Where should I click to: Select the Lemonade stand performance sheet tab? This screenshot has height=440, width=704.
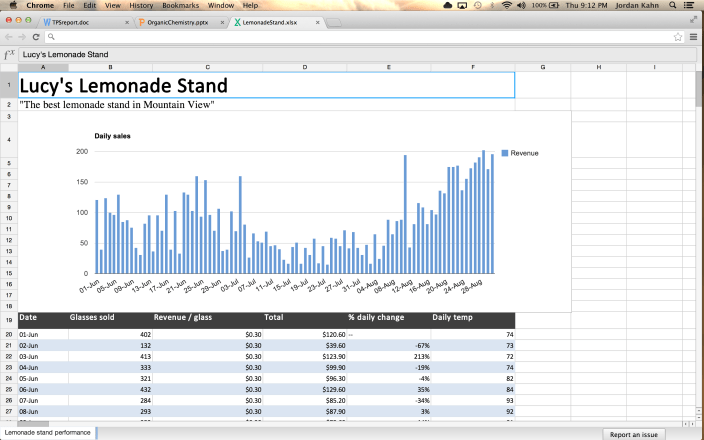(x=47, y=433)
